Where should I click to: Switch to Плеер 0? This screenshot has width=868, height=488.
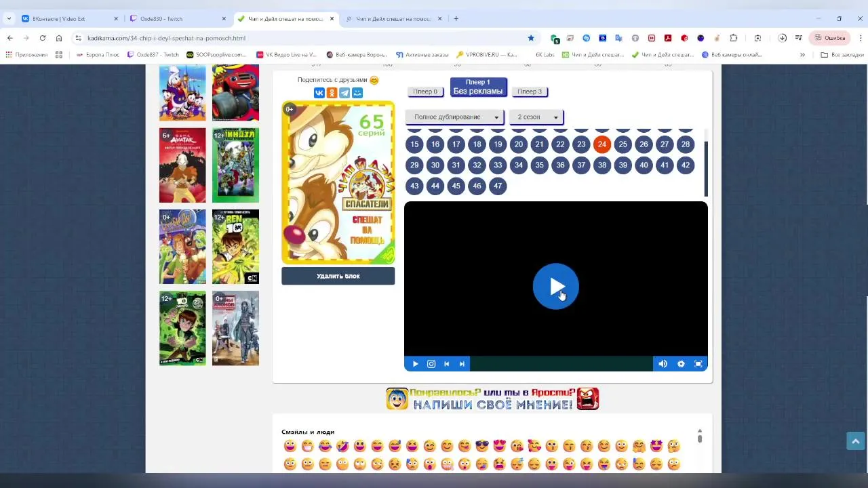(425, 91)
